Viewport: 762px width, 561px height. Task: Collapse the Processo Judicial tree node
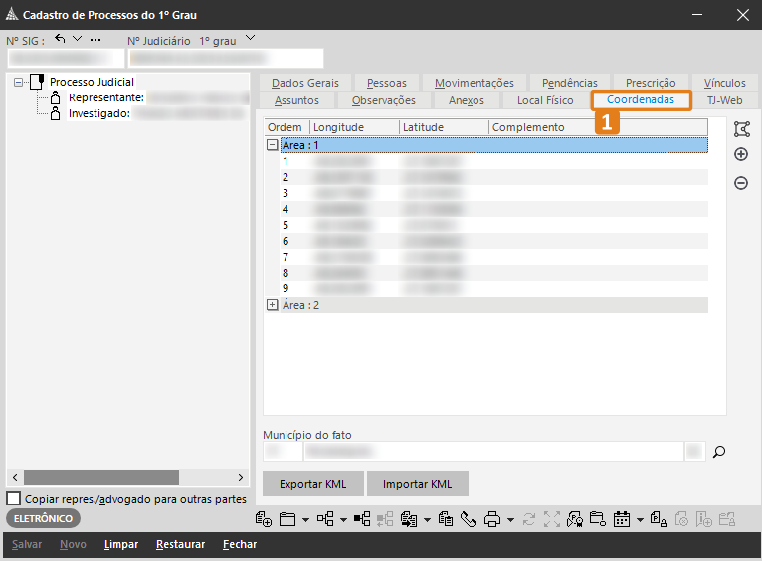click(20, 82)
